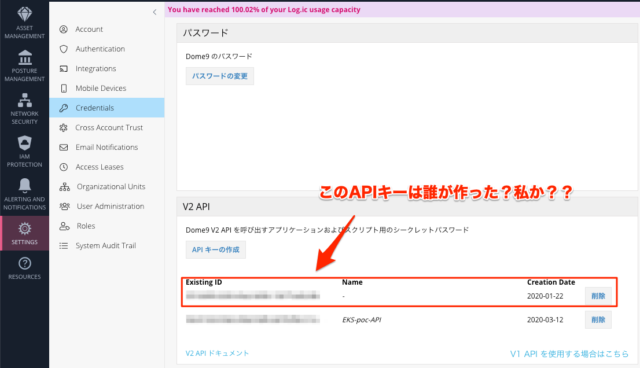The image size is (640, 368).
Task: Open IAM Protection shield icon
Action: click(x=24, y=143)
